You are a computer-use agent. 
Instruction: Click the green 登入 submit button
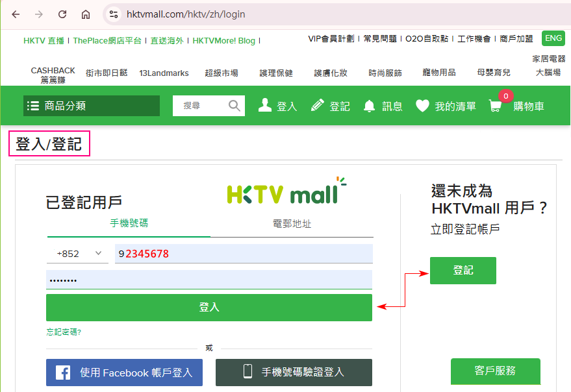point(209,308)
